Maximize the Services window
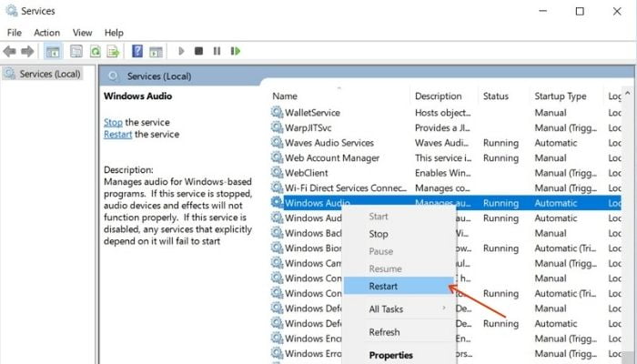 (x=580, y=11)
